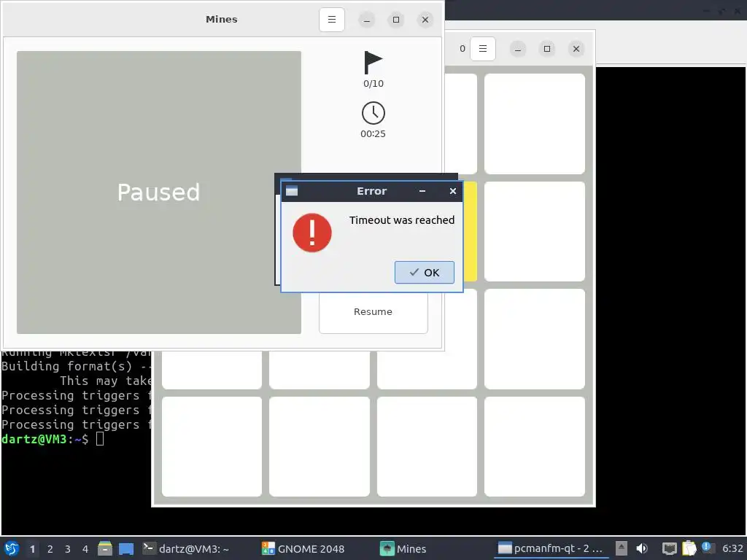
Task: Launch file manager from panel quicklaunch
Action: pos(105,548)
